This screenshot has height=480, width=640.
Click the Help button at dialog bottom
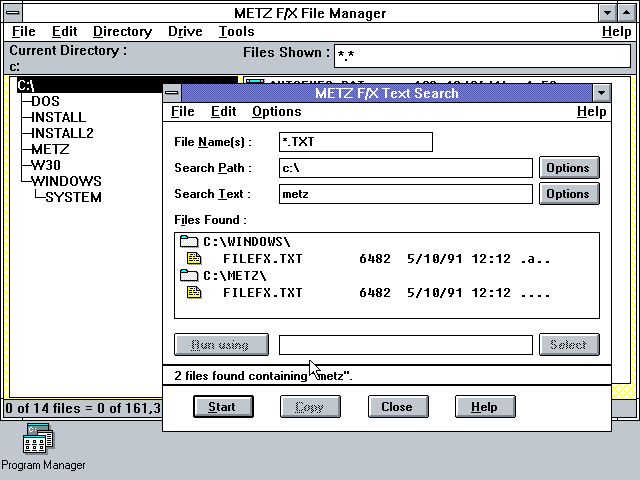click(x=485, y=407)
